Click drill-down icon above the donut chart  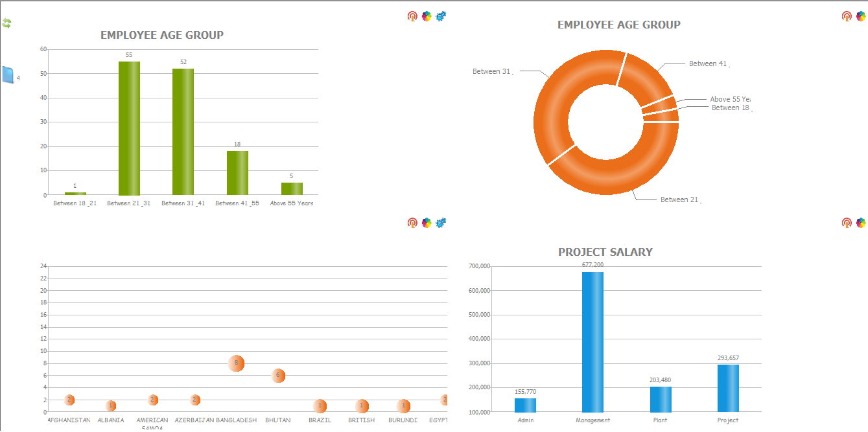click(x=845, y=16)
